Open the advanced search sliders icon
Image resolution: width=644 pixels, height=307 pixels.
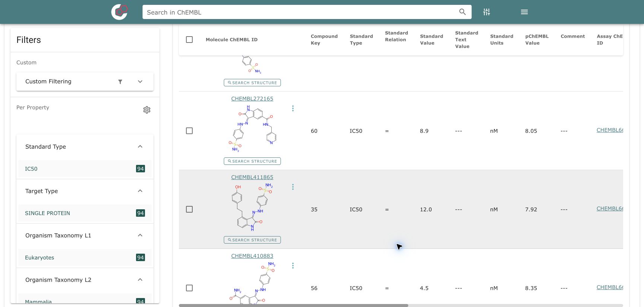(x=486, y=12)
